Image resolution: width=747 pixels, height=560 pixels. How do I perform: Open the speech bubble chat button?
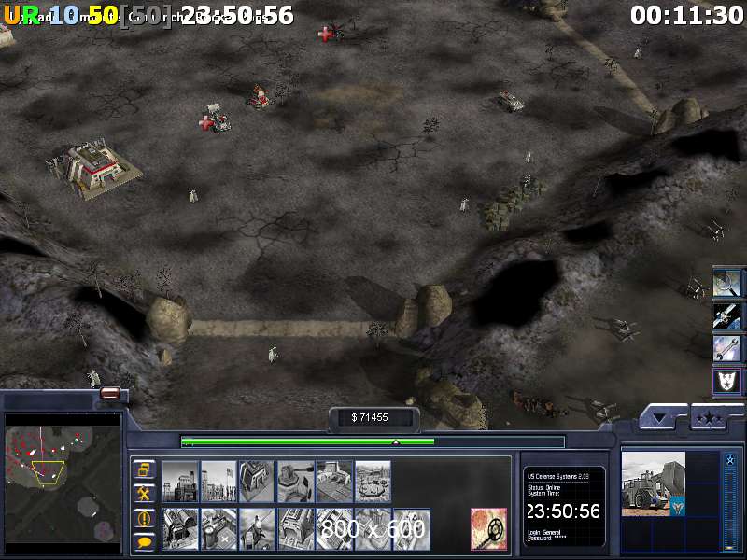(144, 542)
